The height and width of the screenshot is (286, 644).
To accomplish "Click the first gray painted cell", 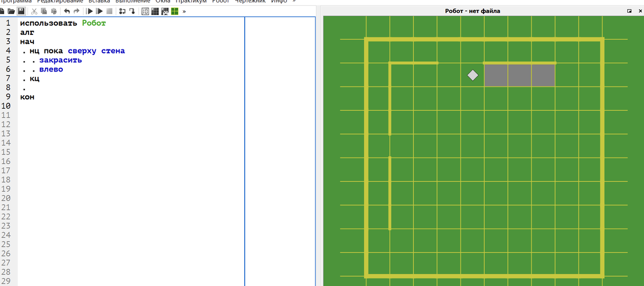I will [x=496, y=75].
